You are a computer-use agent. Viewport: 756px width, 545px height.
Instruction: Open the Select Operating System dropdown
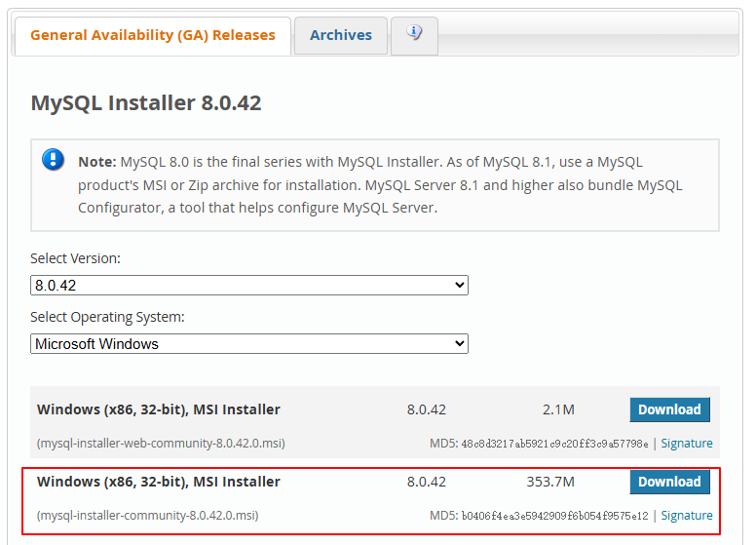(x=249, y=343)
